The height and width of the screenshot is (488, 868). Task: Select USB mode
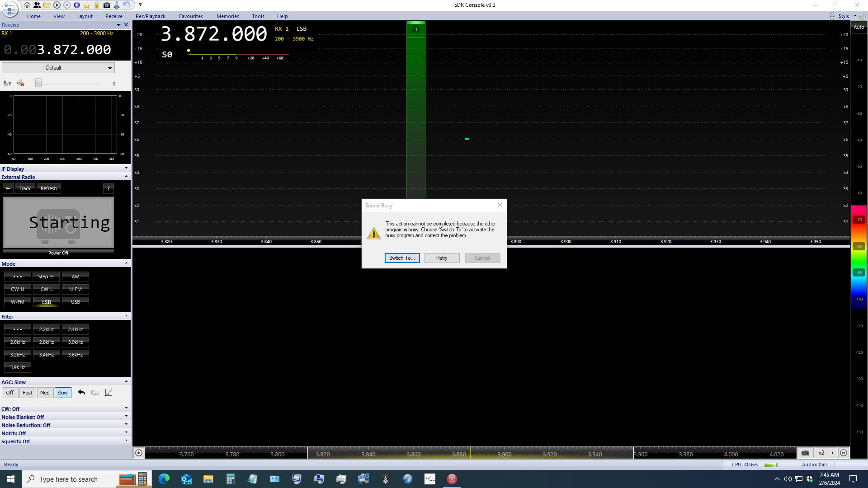pos(75,302)
